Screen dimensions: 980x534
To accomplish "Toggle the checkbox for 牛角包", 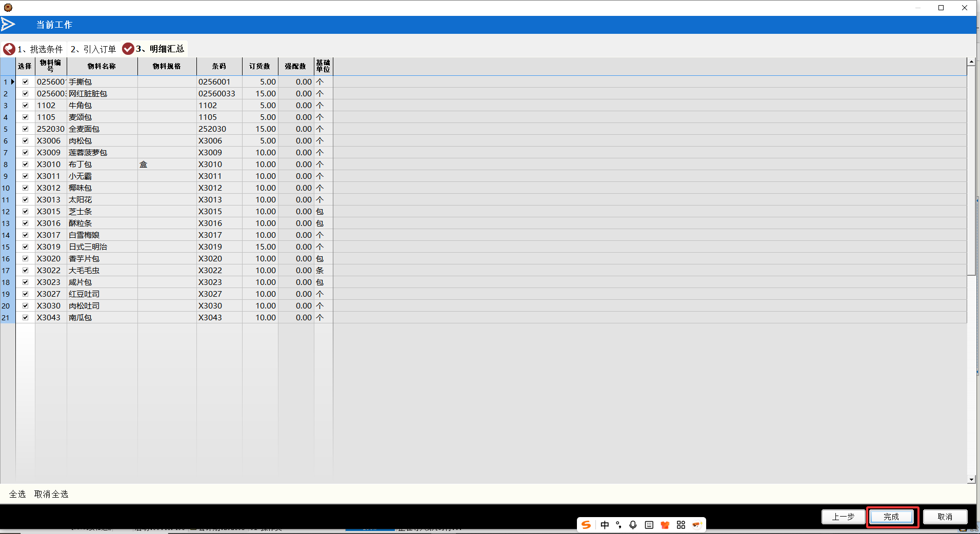I will [x=25, y=105].
